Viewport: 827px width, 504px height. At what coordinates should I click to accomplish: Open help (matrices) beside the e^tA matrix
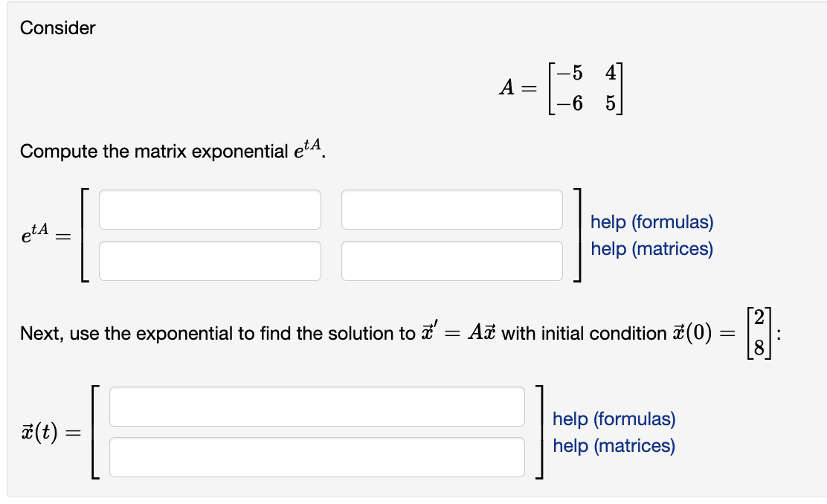coord(651,249)
